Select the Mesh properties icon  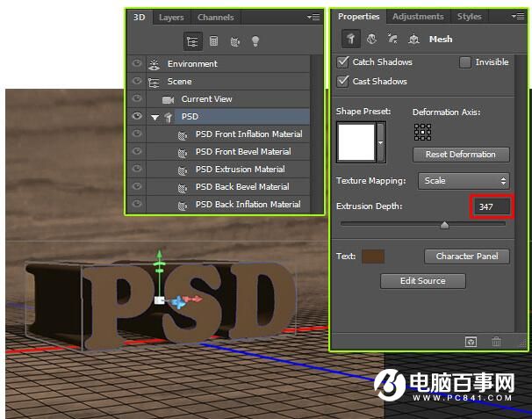click(351, 39)
